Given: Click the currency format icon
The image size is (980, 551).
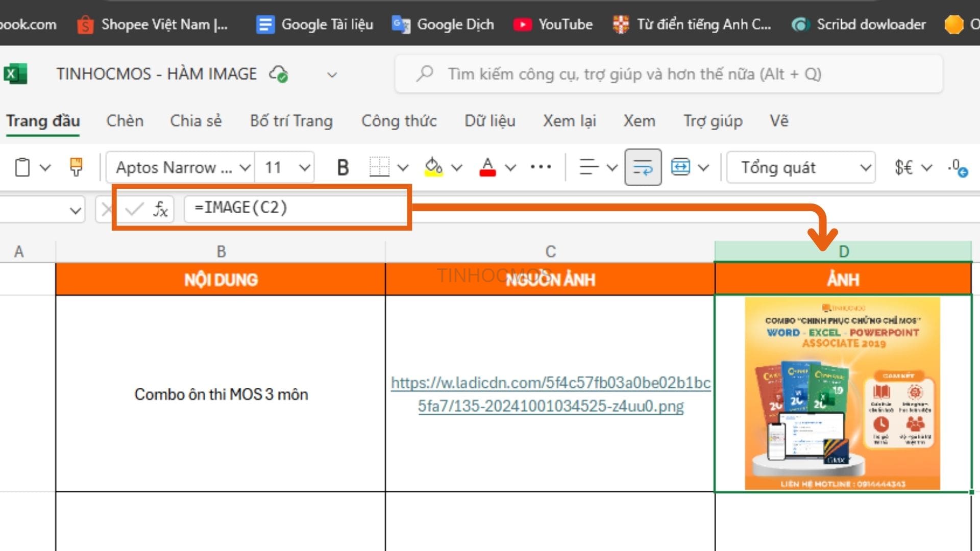Looking at the screenshot, I should coord(903,167).
